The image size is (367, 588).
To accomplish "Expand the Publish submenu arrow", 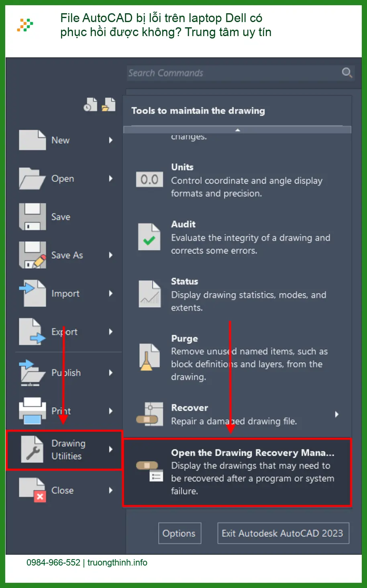I will click(111, 373).
